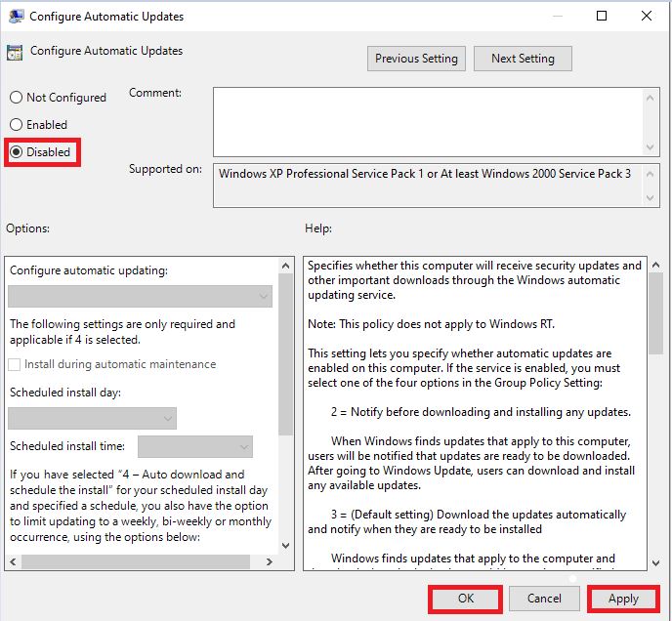Close the Configure Automatic Updates window

pos(647,16)
